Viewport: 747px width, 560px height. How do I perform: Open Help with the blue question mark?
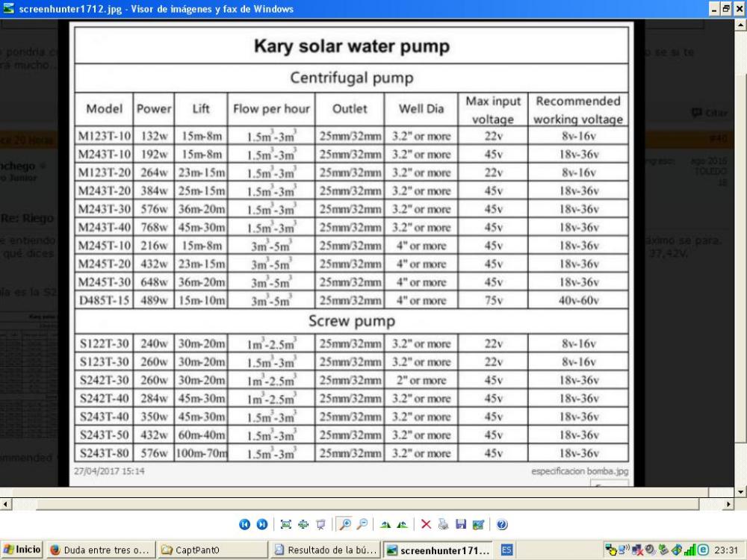[502, 524]
